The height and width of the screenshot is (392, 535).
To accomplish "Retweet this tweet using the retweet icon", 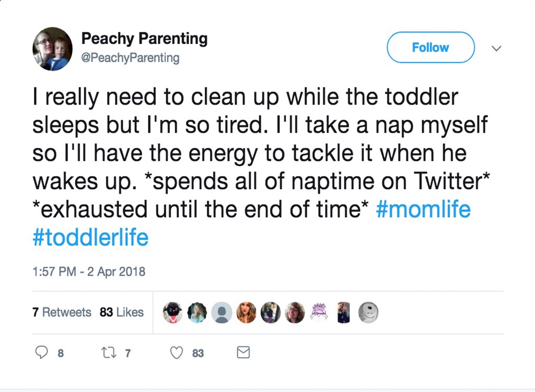I will (108, 353).
